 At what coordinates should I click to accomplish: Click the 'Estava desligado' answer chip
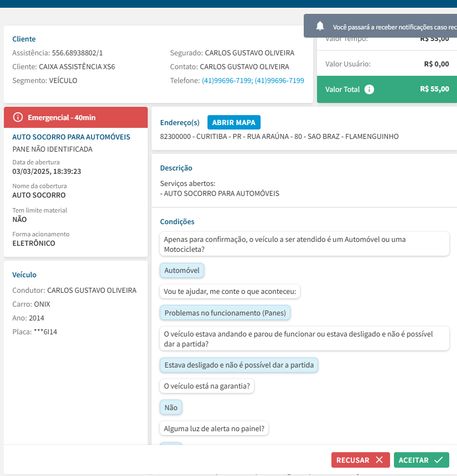click(239, 365)
